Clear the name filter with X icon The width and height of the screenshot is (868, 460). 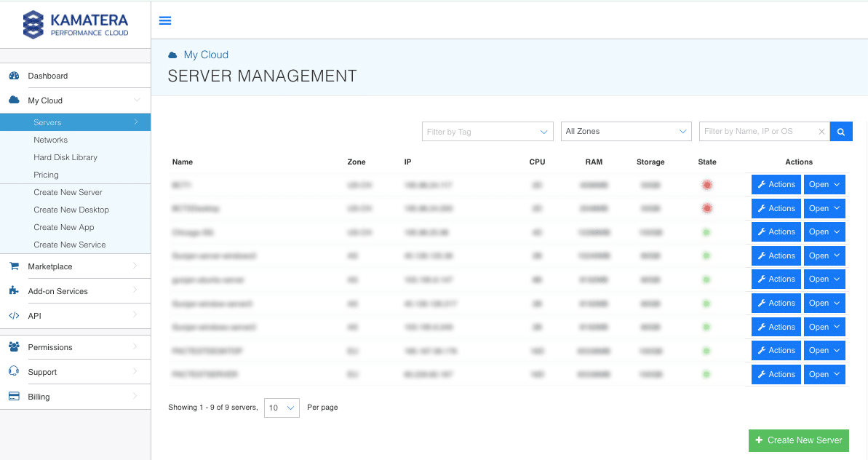pyautogui.click(x=821, y=132)
